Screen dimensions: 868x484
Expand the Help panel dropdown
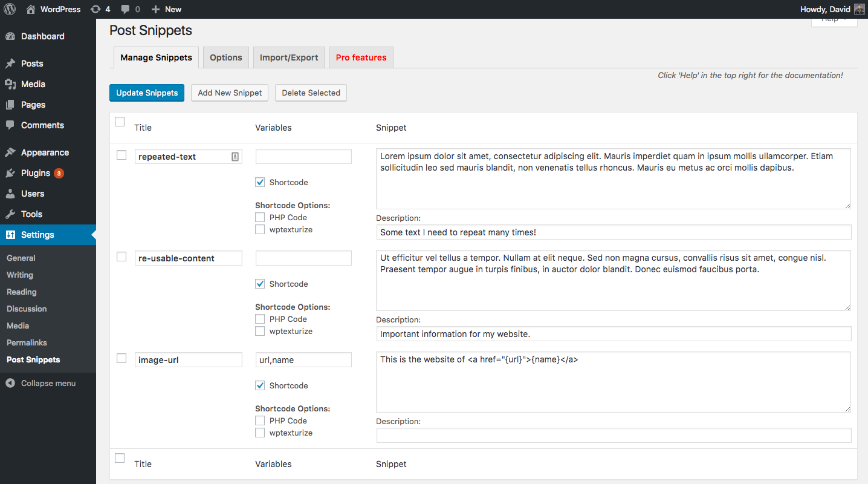tap(834, 21)
